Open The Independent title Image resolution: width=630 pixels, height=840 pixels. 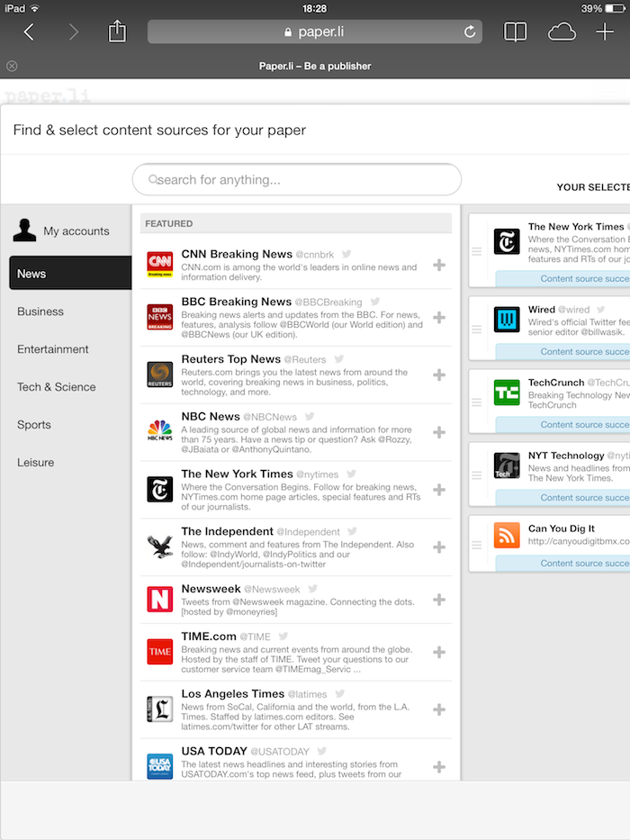(227, 531)
